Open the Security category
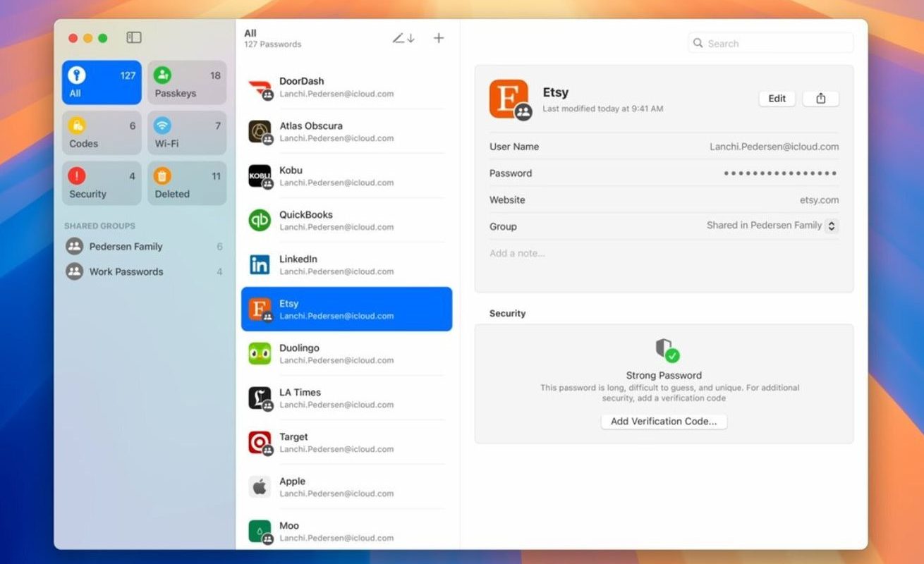Screen dimensions: 924x564 (102, 183)
